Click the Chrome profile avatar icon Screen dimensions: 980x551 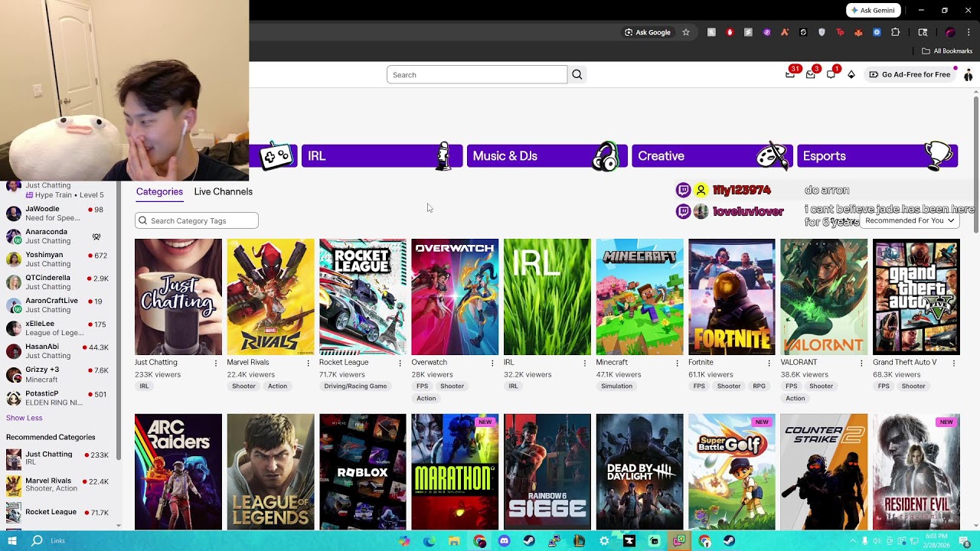coord(950,32)
